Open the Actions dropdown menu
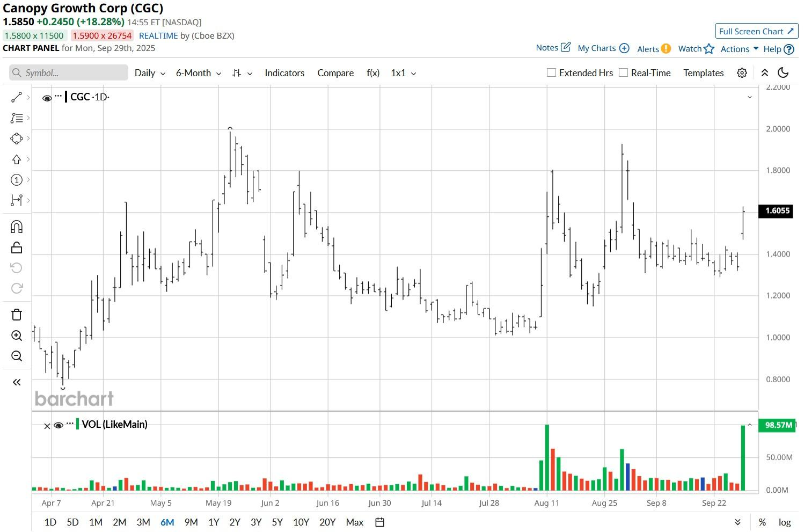The height and width of the screenshot is (532, 804). tap(740, 49)
